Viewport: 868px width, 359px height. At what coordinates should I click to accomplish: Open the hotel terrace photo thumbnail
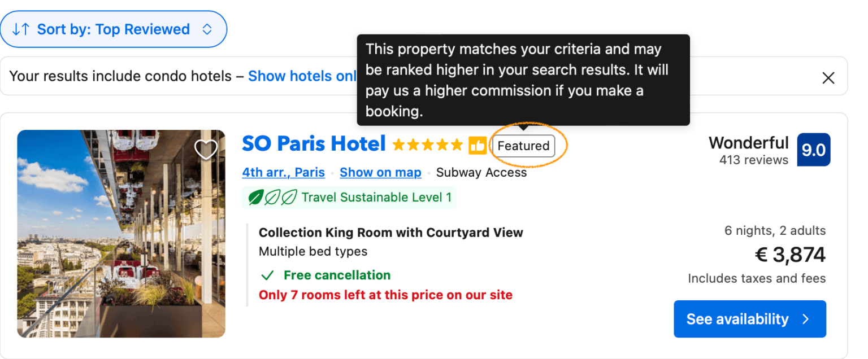pyautogui.click(x=121, y=234)
